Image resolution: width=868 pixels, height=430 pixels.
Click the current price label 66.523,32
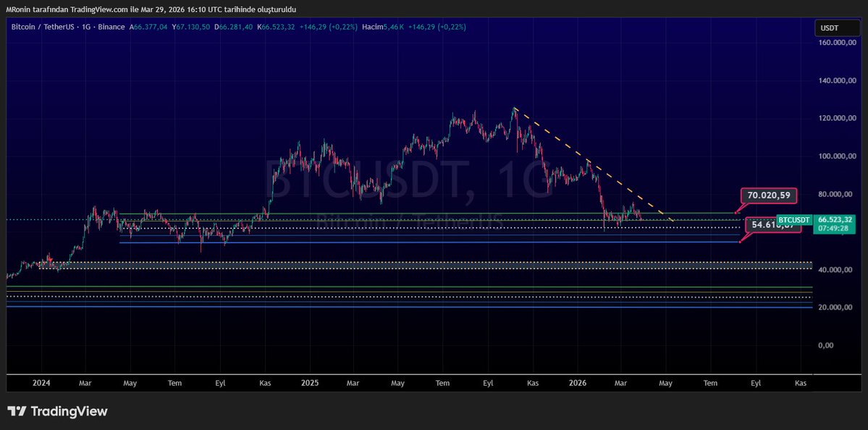[x=833, y=219]
